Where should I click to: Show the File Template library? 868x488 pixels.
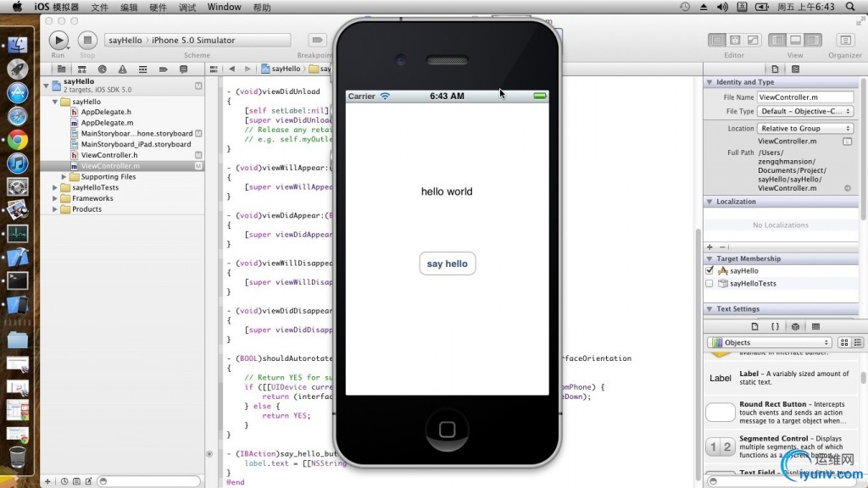coord(754,326)
